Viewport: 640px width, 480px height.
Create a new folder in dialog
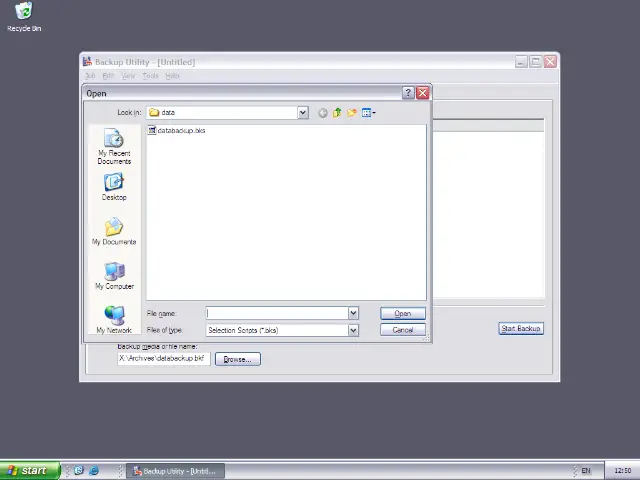pos(352,113)
